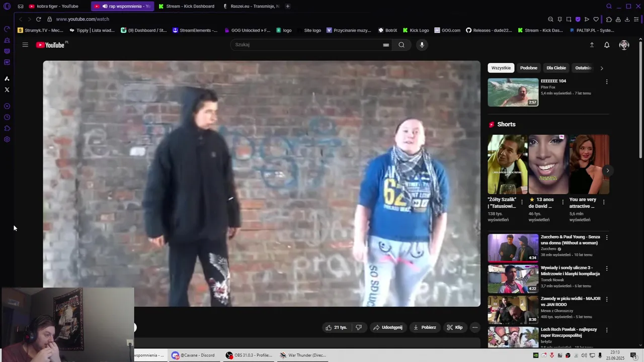Click the YouTube logo

[50, 45]
